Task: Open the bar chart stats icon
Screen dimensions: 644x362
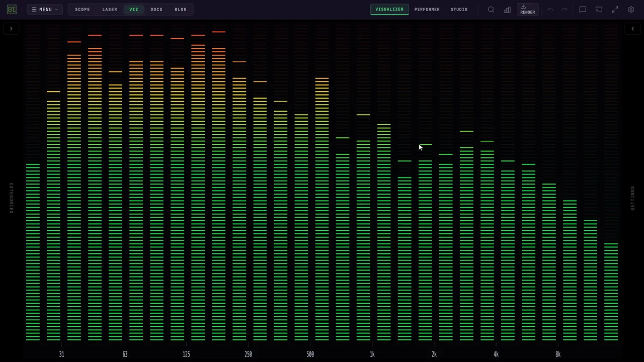Action: click(x=507, y=10)
